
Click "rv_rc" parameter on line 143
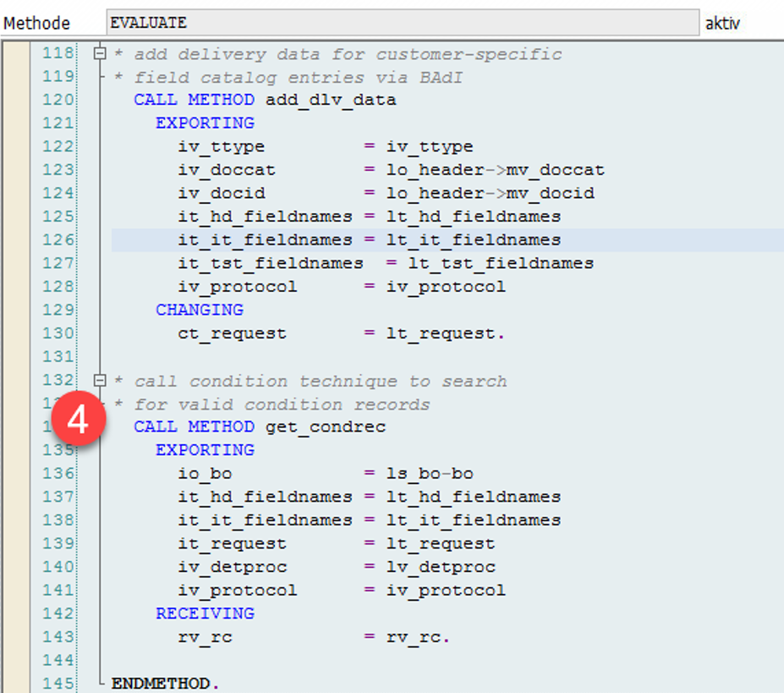205,637
